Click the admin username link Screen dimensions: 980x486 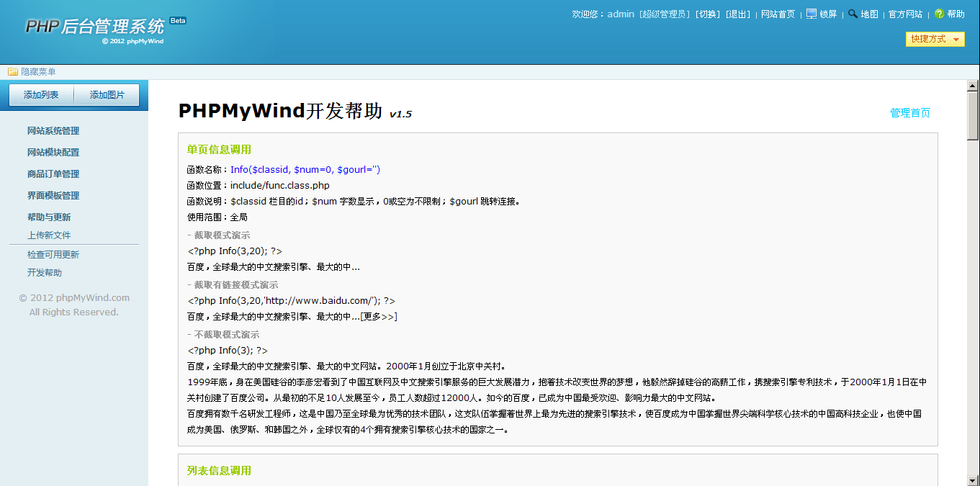621,14
